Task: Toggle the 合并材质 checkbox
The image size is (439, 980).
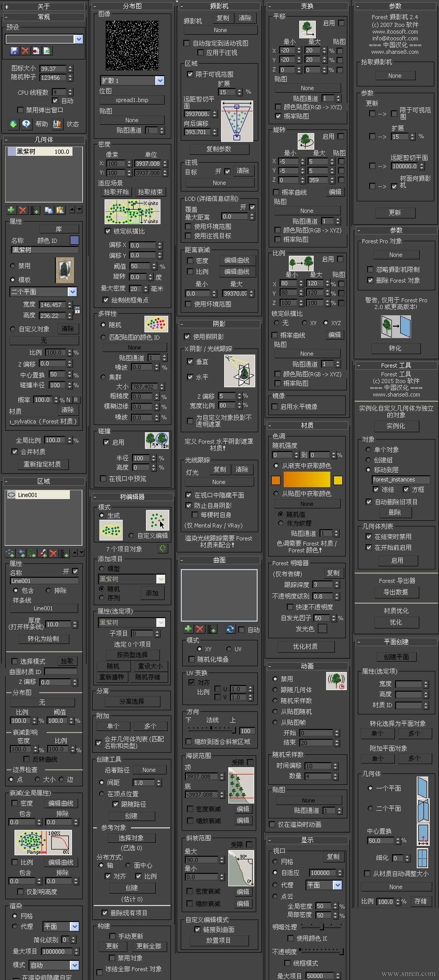Action: click(14, 451)
